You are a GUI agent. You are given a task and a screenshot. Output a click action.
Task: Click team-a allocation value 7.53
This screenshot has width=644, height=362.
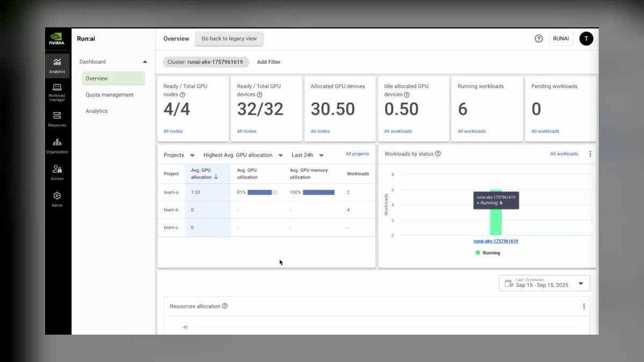point(195,192)
